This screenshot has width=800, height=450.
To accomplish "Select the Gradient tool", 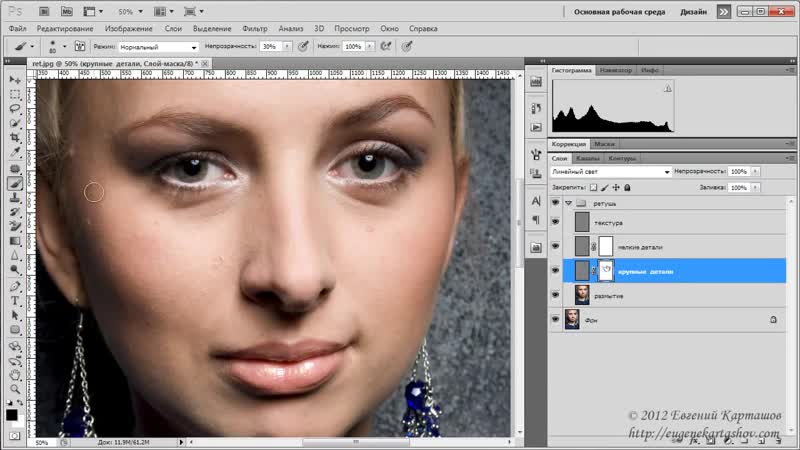I will (15, 241).
